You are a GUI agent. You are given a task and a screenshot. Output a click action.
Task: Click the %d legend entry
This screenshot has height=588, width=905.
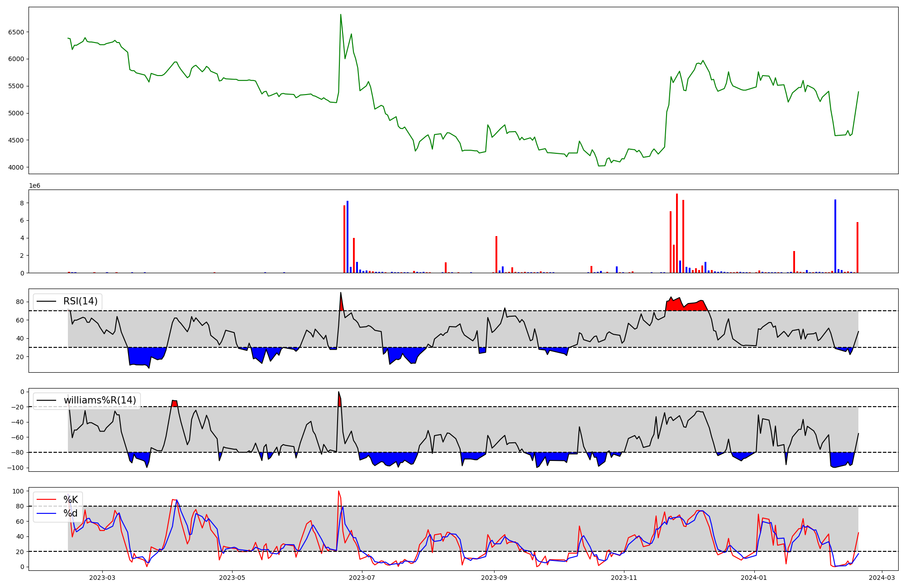tap(70, 513)
